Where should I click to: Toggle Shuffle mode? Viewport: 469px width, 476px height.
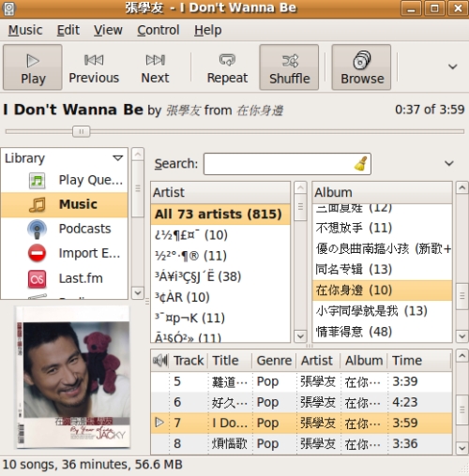[x=289, y=67]
